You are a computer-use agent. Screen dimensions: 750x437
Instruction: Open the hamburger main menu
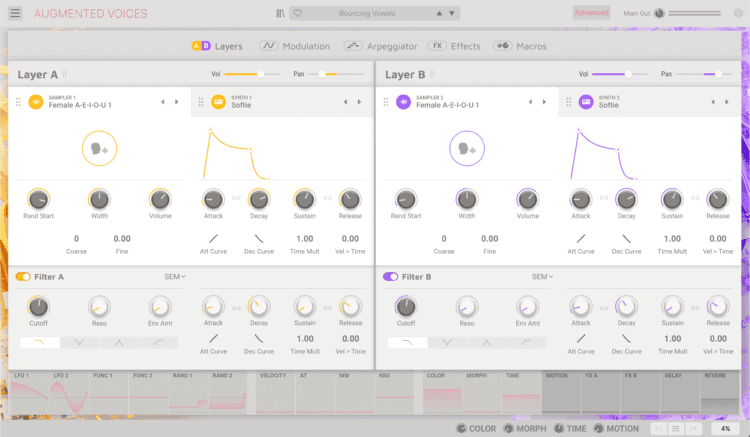point(15,13)
